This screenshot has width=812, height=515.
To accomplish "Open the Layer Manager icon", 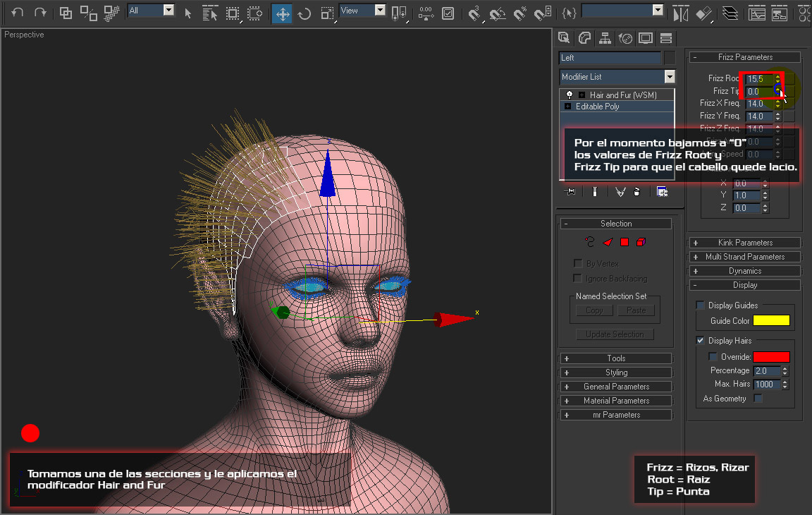I will tap(730, 13).
